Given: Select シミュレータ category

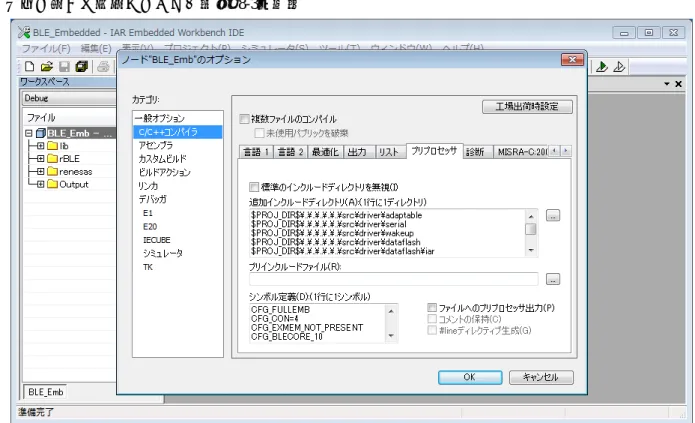Looking at the screenshot, I should pos(163,253).
